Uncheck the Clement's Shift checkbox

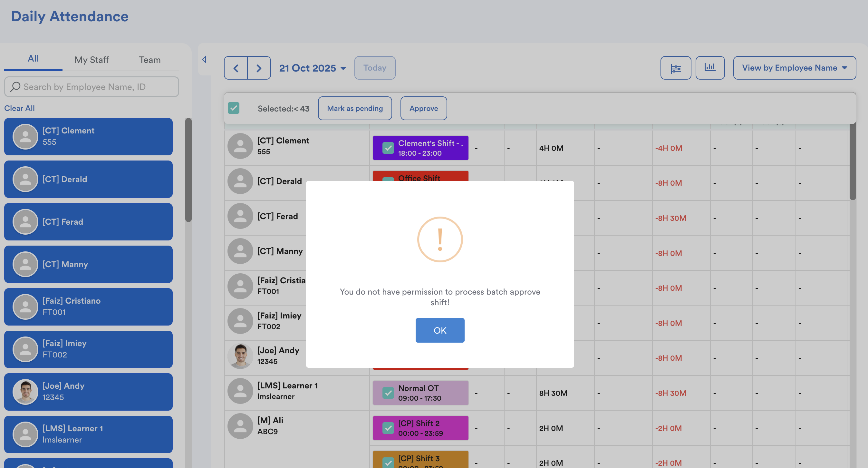(x=388, y=148)
